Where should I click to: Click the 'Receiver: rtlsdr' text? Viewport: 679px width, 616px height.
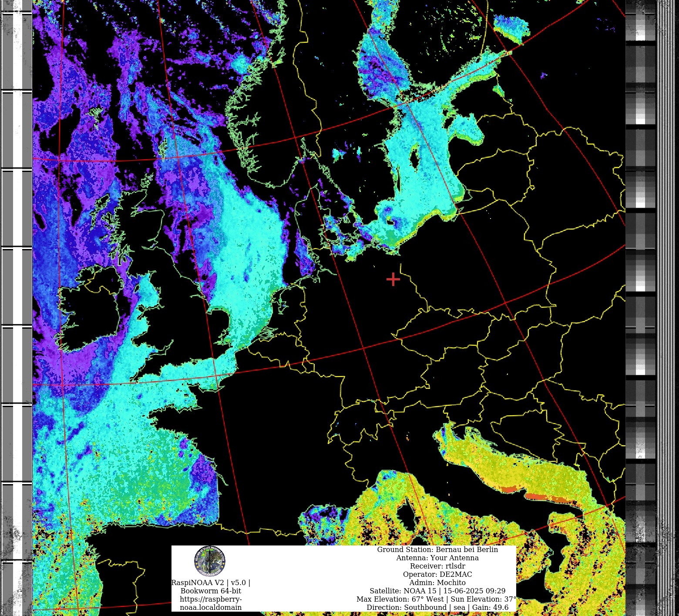(x=437, y=566)
